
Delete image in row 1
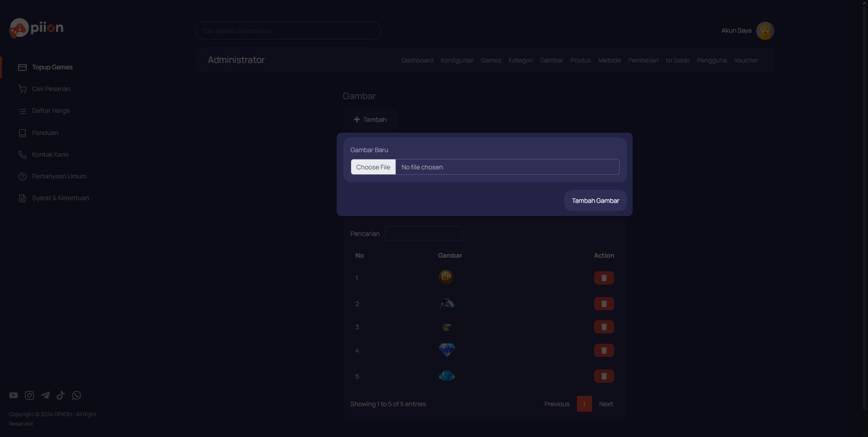[x=604, y=278]
